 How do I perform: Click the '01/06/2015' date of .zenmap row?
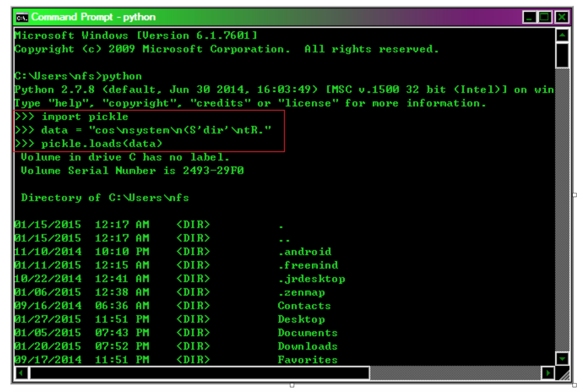coord(48,292)
